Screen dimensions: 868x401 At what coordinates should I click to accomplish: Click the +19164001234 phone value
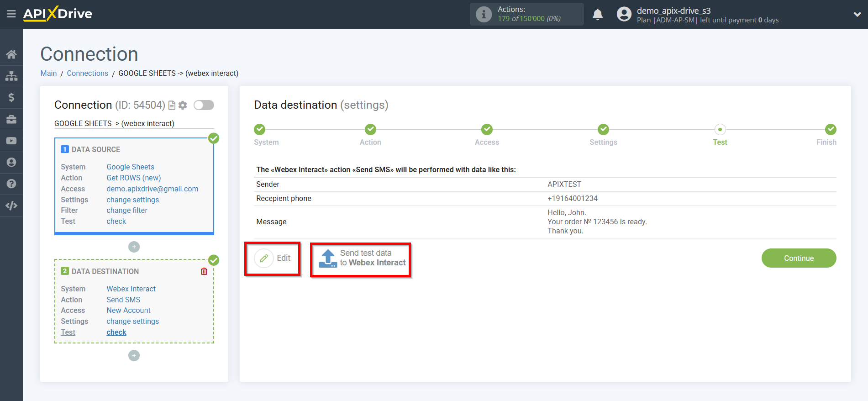573,199
